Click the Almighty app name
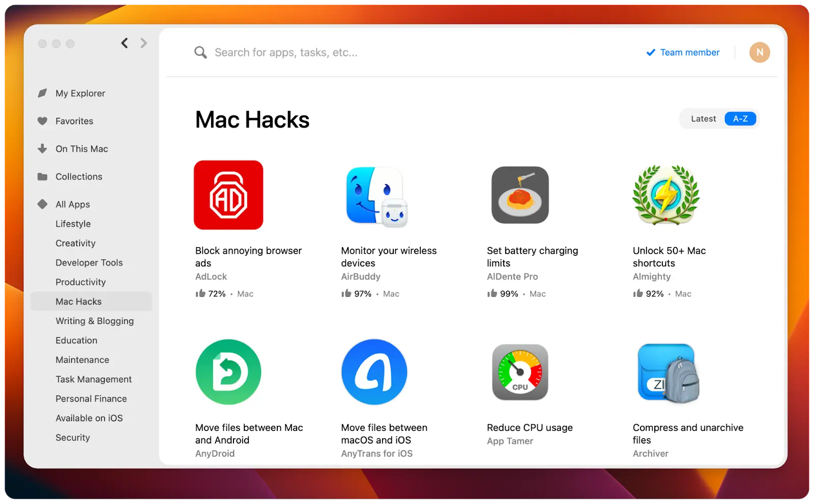Image resolution: width=814 pixels, height=504 pixels. pyautogui.click(x=652, y=277)
